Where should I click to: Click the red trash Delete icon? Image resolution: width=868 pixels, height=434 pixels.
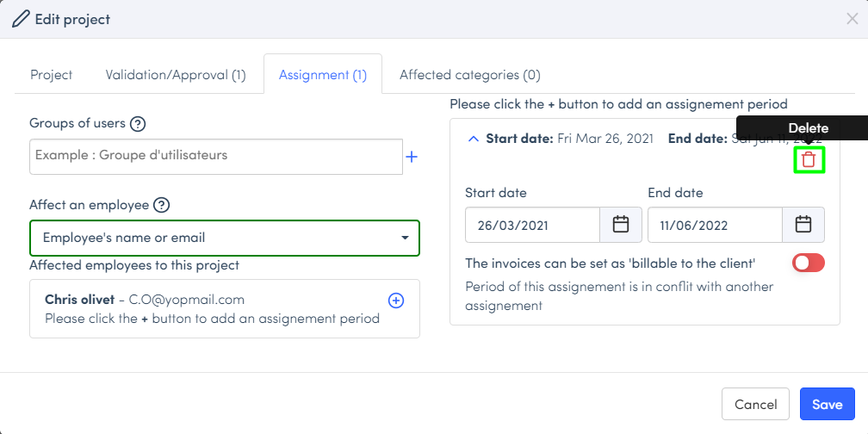point(809,159)
